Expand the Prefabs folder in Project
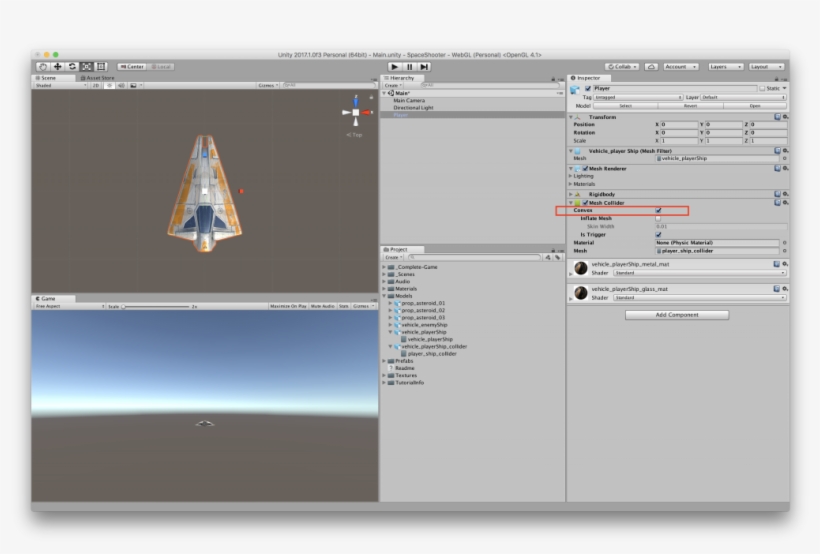The width and height of the screenshot is (820, 554). (x=385, y=361)
